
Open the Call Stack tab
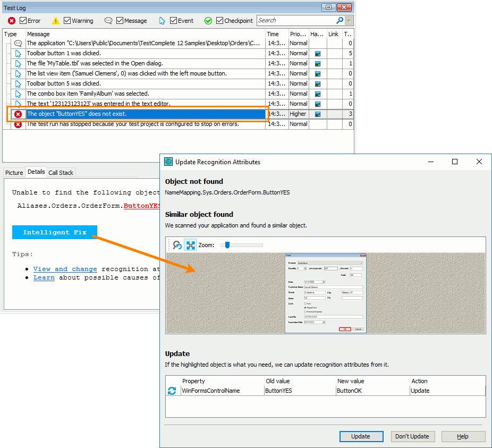pos(61,172)
